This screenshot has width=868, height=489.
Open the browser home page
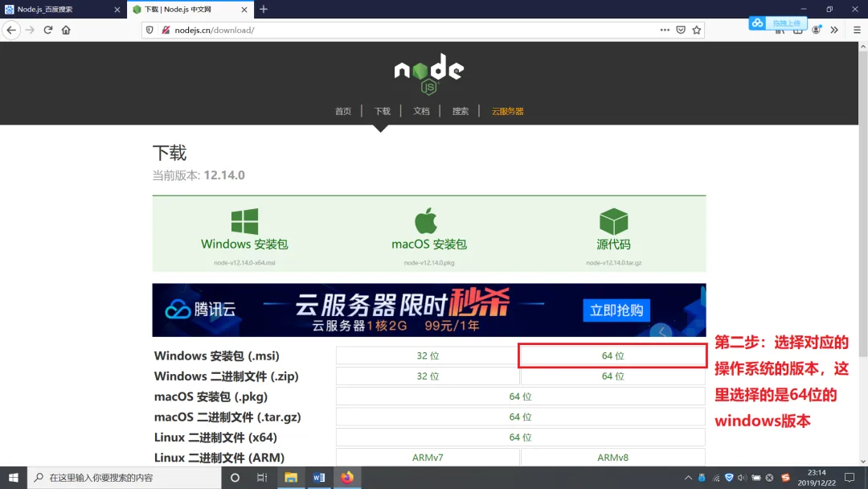coord(66,30)
